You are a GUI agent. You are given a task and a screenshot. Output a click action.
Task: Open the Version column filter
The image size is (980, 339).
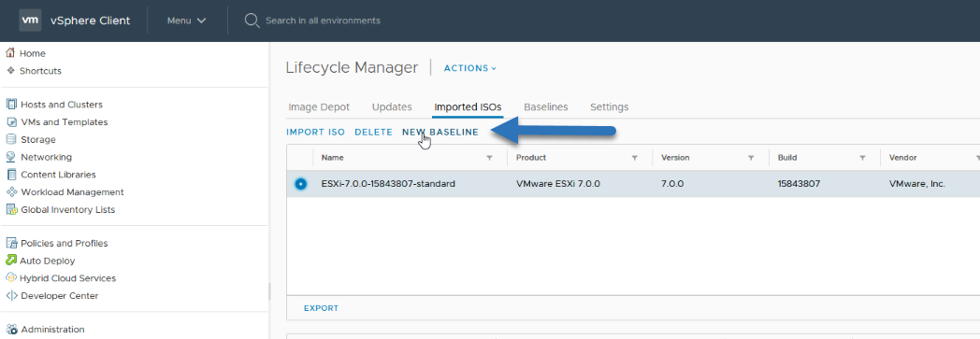[x=751, y=158]
